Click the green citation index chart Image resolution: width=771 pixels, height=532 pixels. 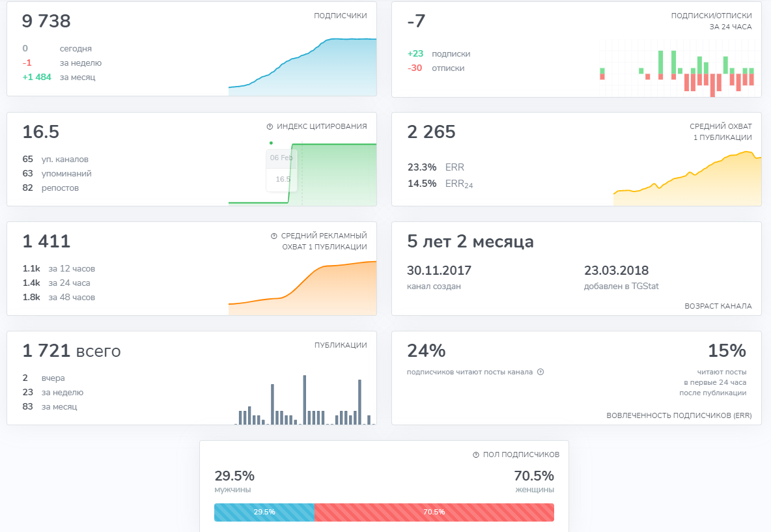302,173
